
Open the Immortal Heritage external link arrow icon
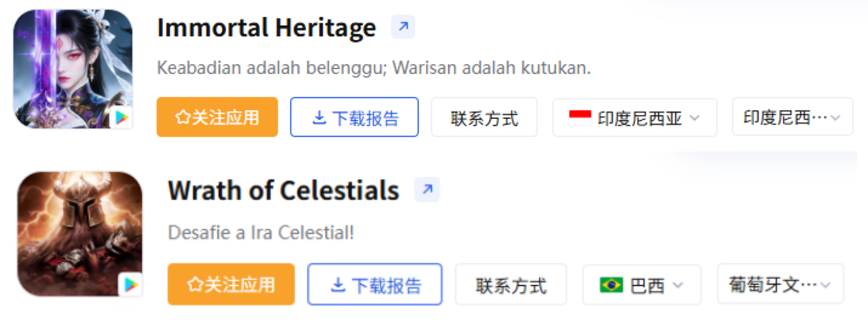[x=403, y=27]
